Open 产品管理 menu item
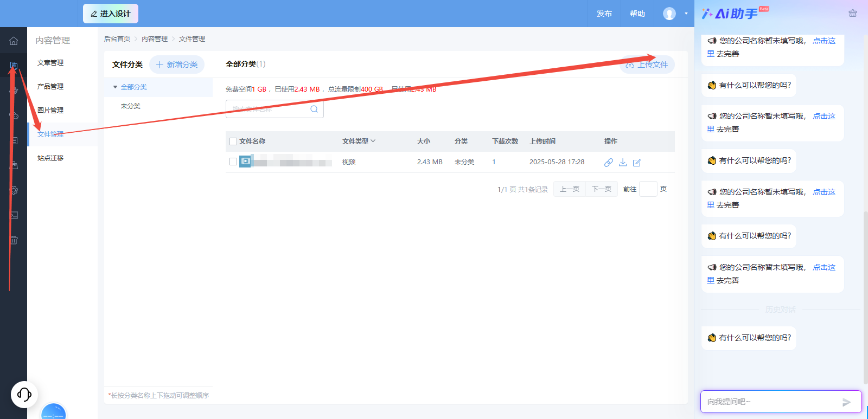868x419 pixels. (x=50, y=87)
